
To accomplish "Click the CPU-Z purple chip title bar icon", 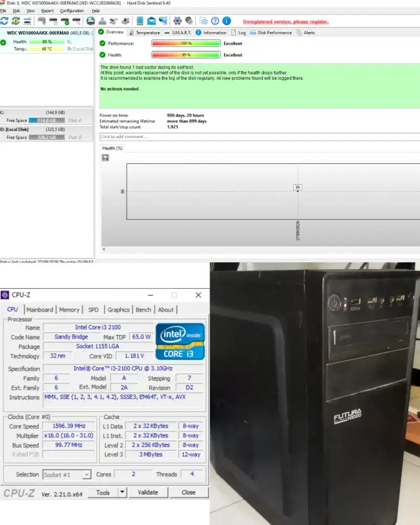I will 5,295.
